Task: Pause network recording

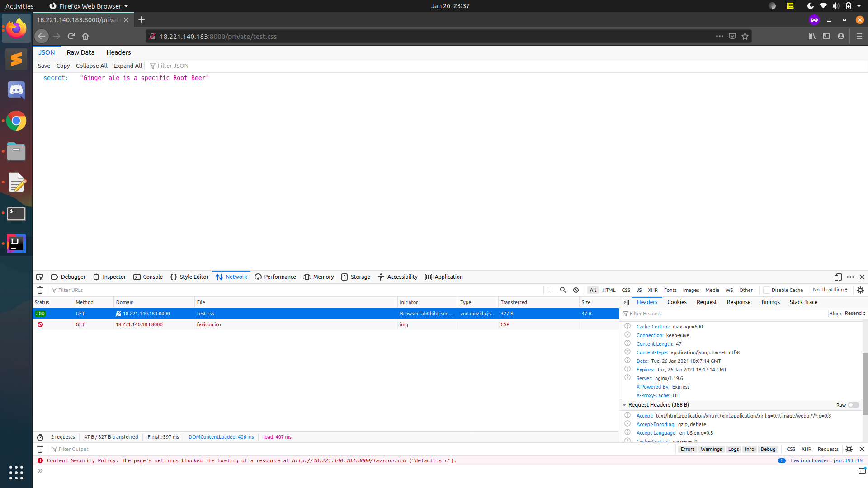Action: click(550, 290)
